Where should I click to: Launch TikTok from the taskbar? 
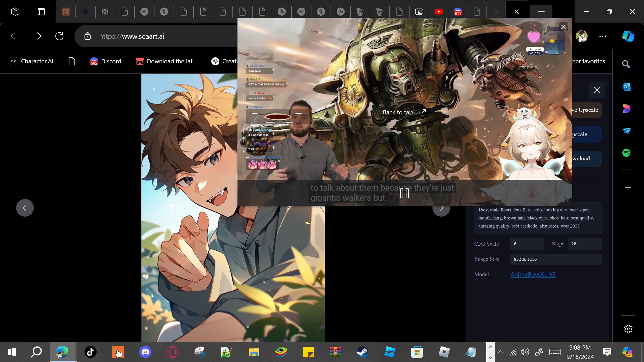(91, 352)
